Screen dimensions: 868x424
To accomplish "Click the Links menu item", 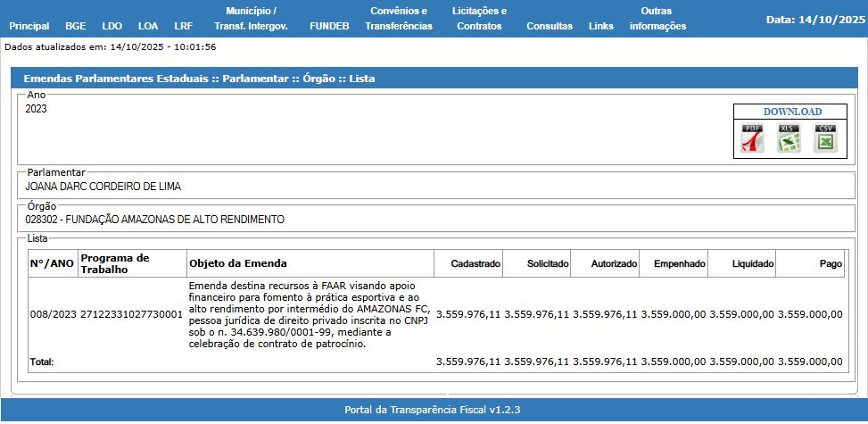I will (x=601, y=26).
